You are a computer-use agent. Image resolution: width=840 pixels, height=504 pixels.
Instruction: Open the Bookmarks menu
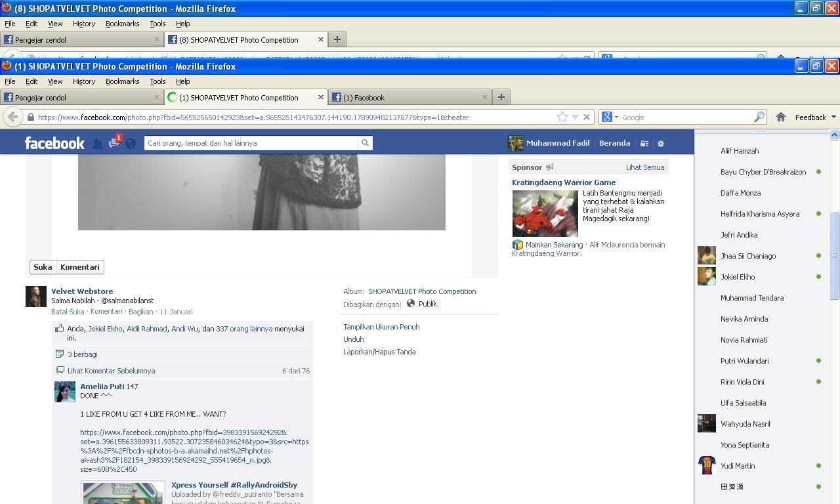[123, 81]
